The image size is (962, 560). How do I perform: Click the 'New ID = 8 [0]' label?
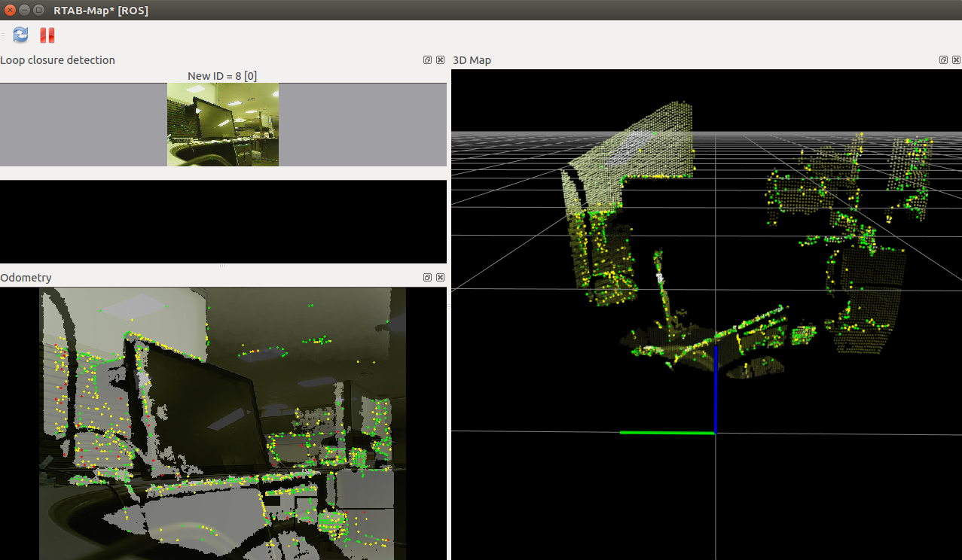pyautogui.click(x=222, y=76)
